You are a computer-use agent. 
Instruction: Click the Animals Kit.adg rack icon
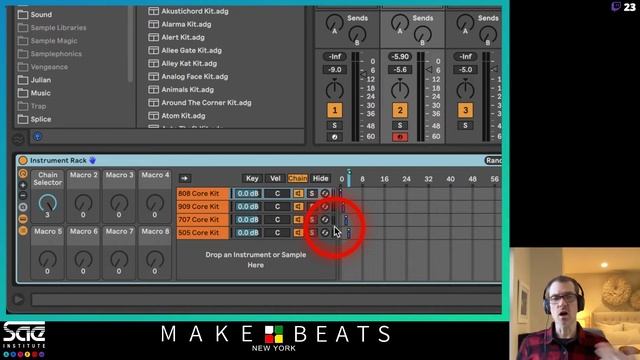tap(153, 89)
